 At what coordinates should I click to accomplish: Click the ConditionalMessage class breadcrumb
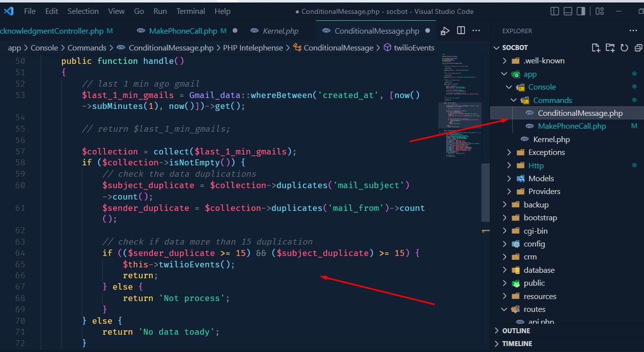click(x=338, y=48)
